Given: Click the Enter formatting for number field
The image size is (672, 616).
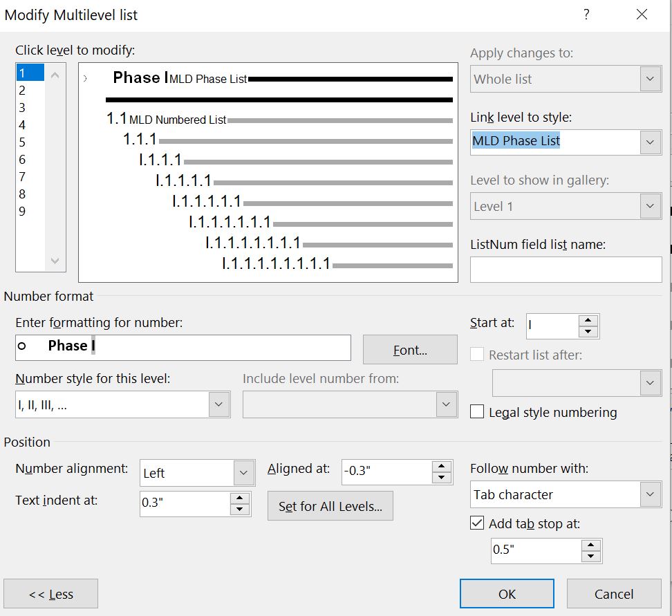Looking at the screenshot, I should 183,348.
